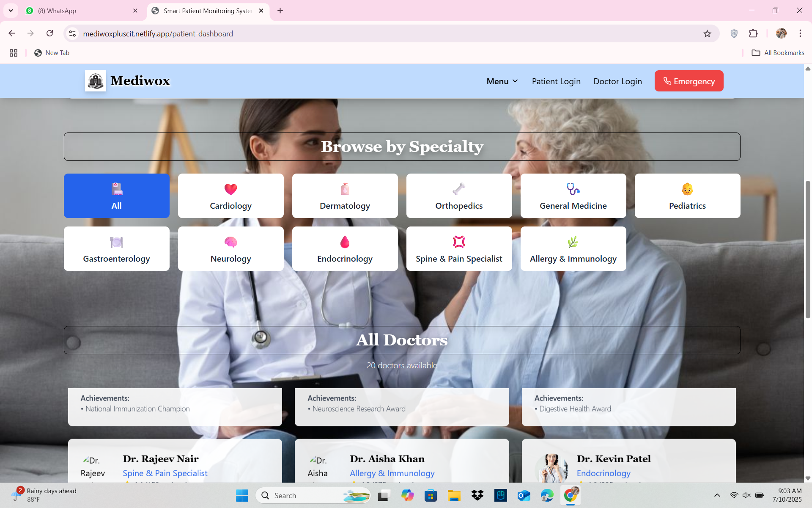
Task: Pick the Endocrinology blood drop icon
Action: [x=345, y=242]
